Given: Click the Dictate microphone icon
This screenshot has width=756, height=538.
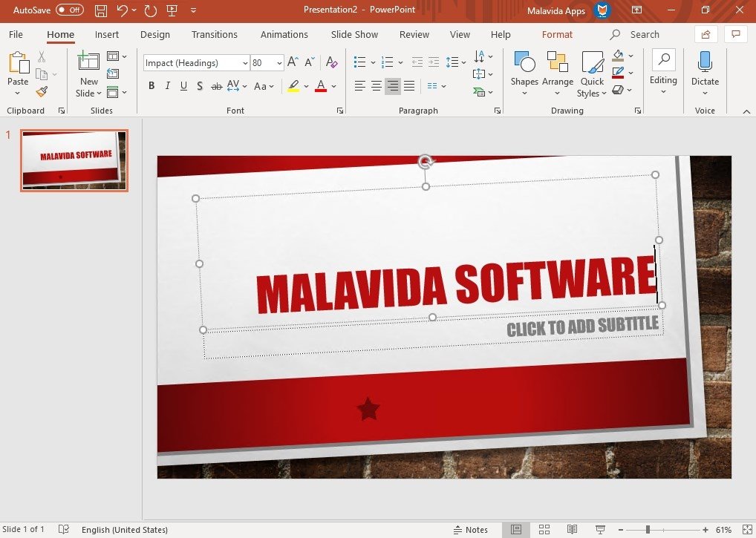Looking at the screenshot, I should pos(705,61).
